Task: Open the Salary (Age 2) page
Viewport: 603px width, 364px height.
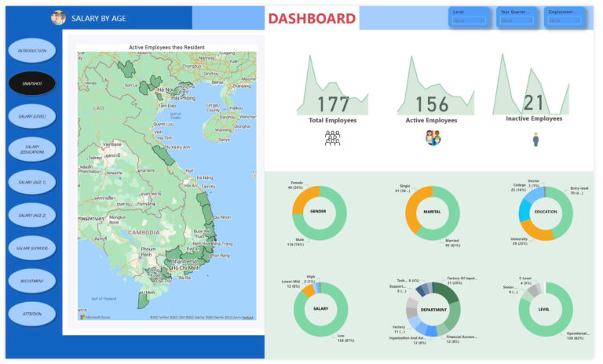Action: coord(32,215)
